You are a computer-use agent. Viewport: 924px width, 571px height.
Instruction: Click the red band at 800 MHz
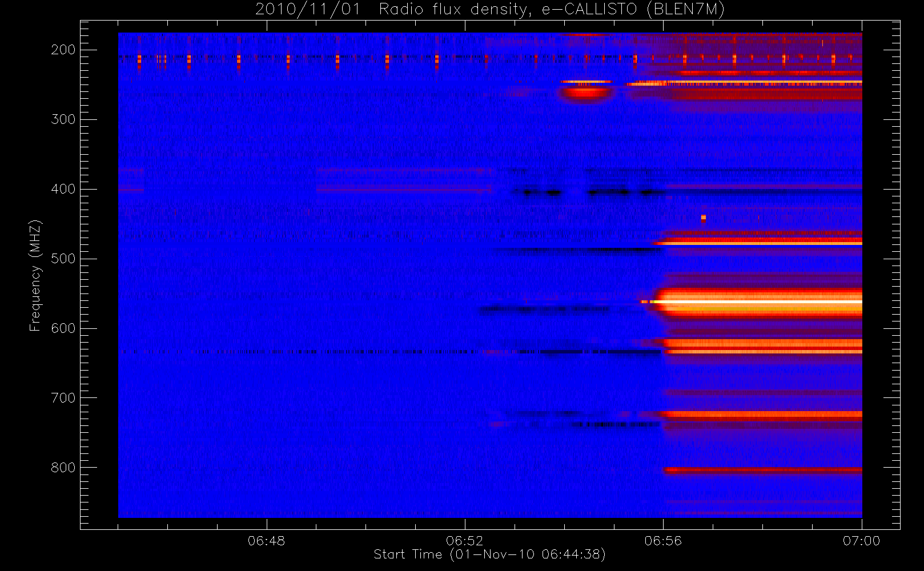point(762,470)
